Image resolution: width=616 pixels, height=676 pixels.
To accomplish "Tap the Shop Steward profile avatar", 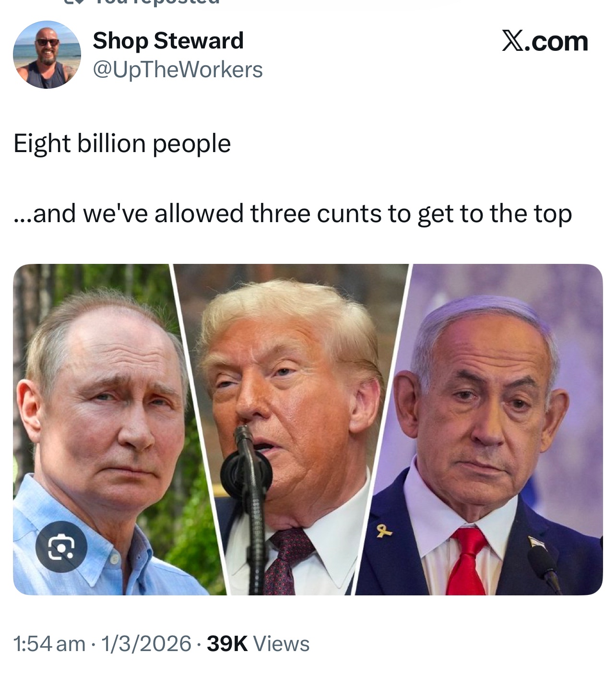I will pos(47,55).
